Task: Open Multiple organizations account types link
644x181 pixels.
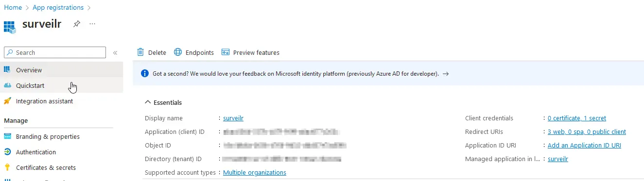Action: (255, 172)
